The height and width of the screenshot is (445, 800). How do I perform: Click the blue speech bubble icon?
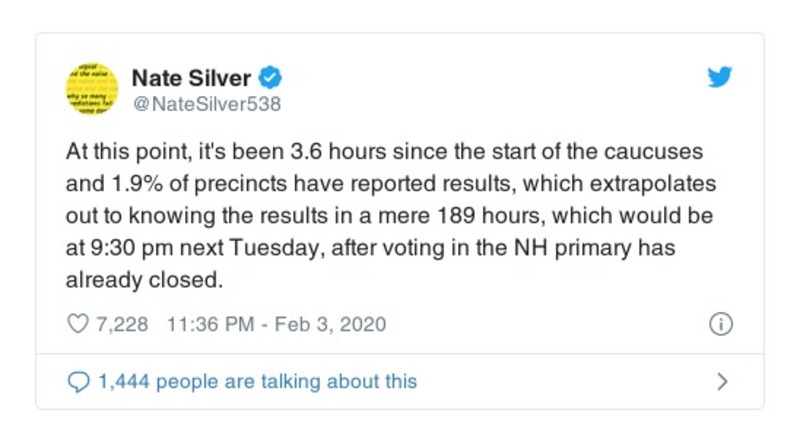78,381
